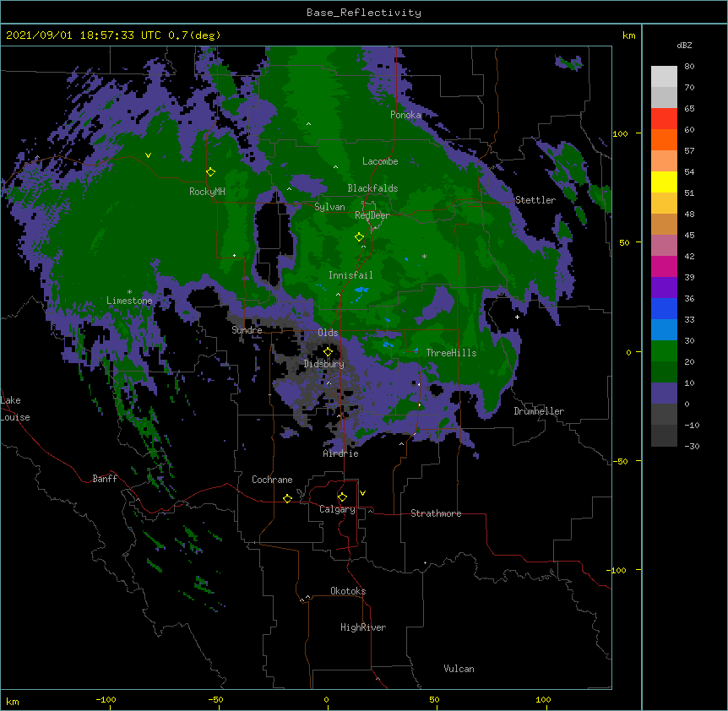
Task: Click the Sylvan label
Action: [x=329, y=207]
